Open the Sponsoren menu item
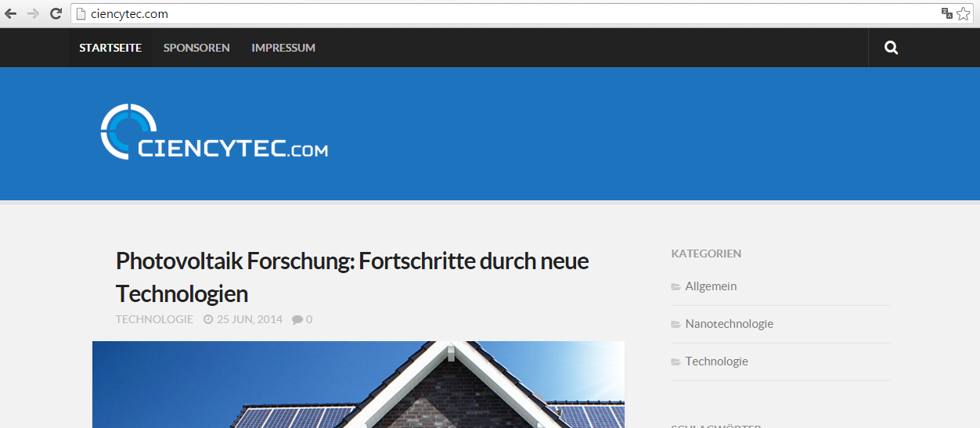Image resolution: width=980 pixels, height=428 pixels. tap(196, 48)
